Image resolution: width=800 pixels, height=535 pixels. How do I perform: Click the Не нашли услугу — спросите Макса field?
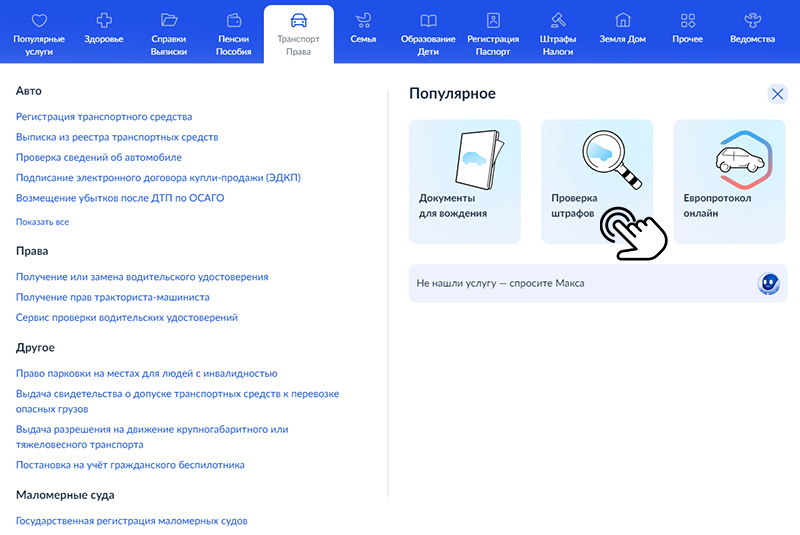click(598, 284)
